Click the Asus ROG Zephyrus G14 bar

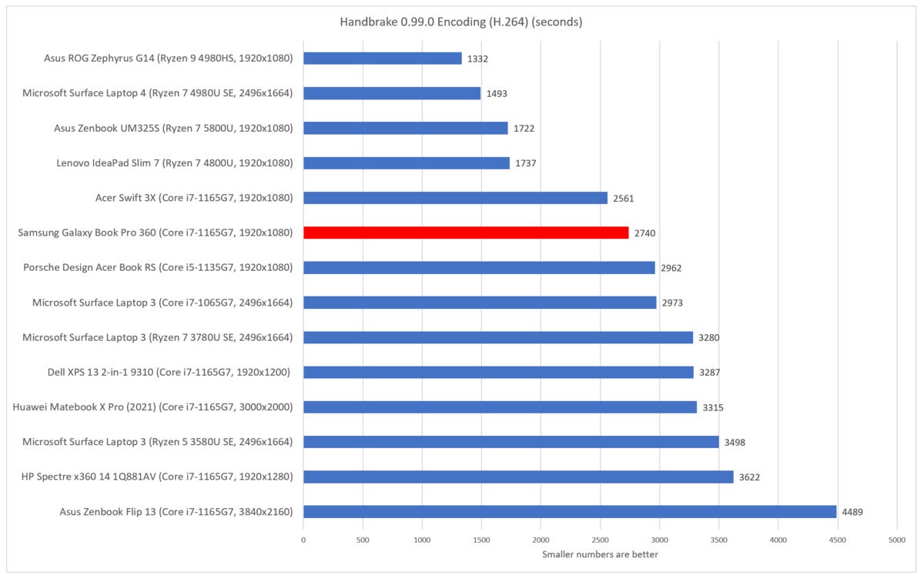point(383,59)
